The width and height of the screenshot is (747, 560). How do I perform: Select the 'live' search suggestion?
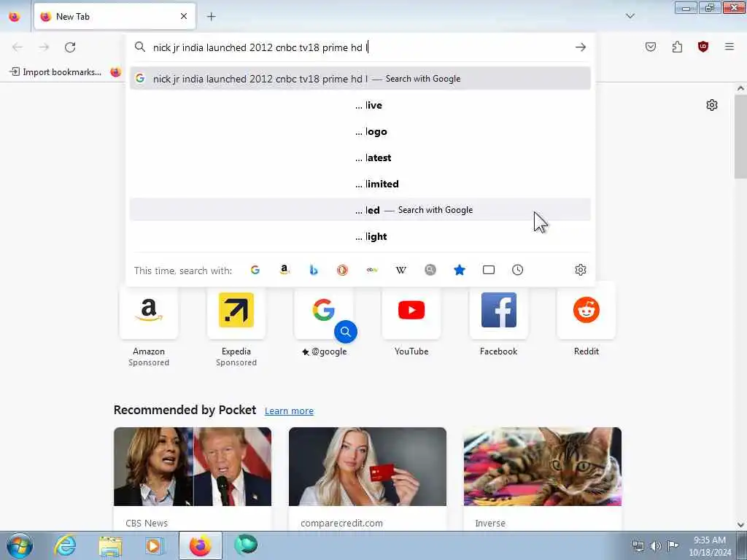click(360, 105)
